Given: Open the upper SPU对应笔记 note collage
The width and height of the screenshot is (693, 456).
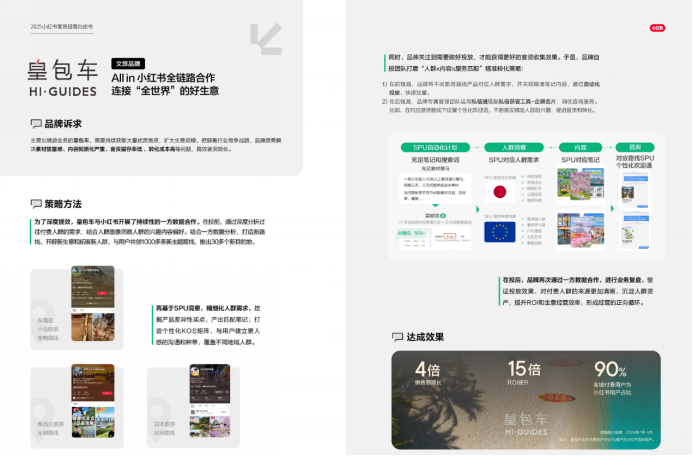Looking at the screenshot, I should click(580, 183).
